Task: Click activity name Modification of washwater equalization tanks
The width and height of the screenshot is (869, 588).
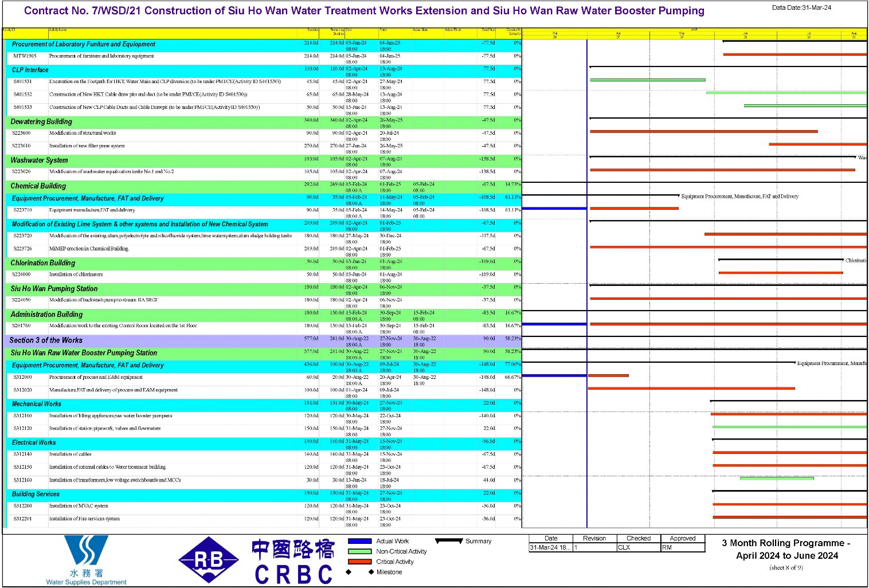Action: [x=112, y=171]
